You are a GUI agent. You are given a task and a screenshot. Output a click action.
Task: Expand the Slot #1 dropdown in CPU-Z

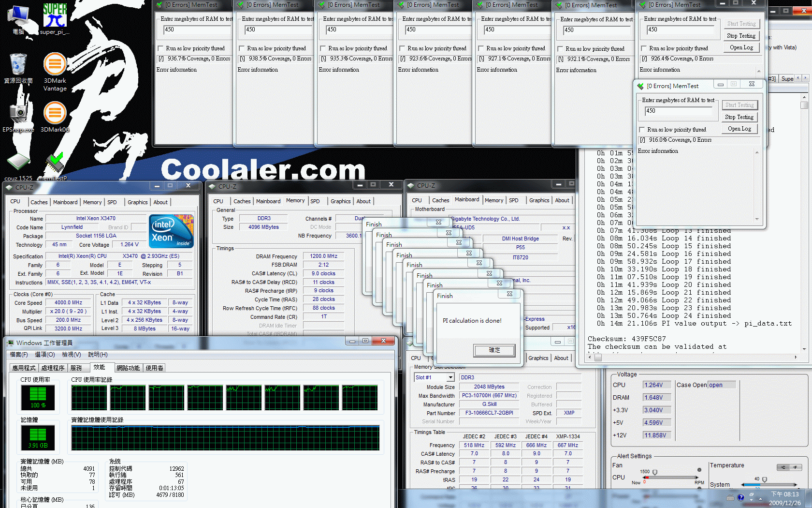(450, 377)
